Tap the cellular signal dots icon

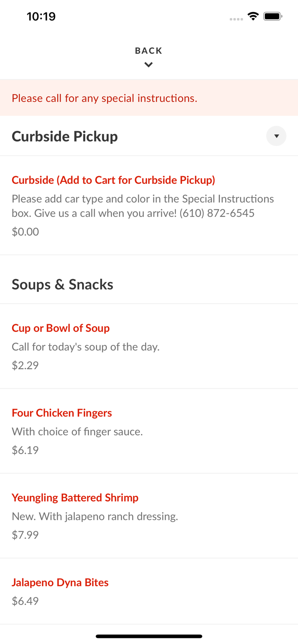tap(236, 19)
